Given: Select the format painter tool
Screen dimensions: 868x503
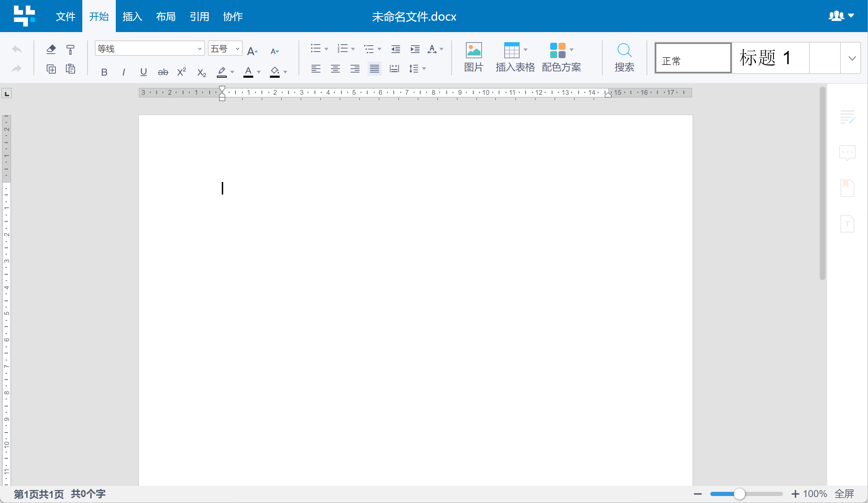Looking at the screenshot, I should (70, 49).
